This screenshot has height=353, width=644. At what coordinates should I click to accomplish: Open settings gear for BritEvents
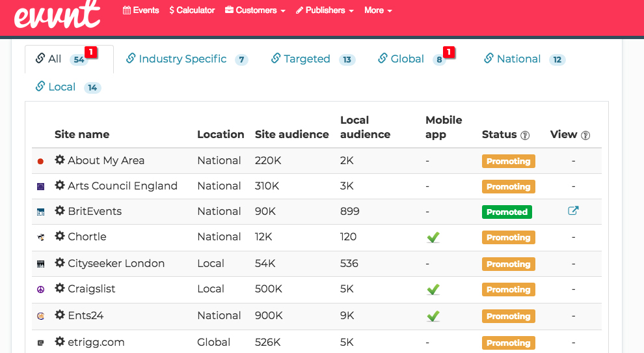[60, 210]
